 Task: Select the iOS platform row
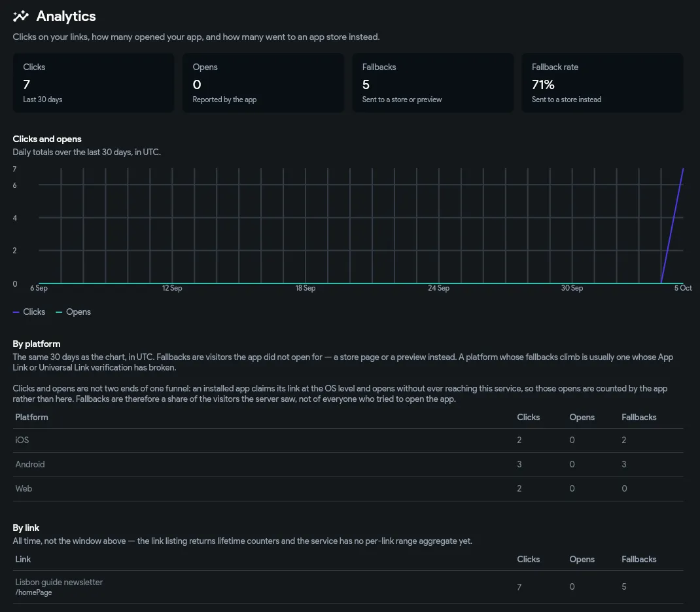[x=348, y=441]
